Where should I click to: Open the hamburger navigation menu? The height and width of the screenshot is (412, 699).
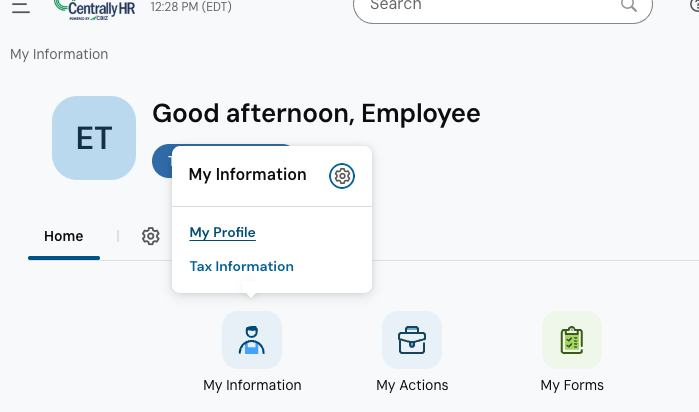(20, 6)
